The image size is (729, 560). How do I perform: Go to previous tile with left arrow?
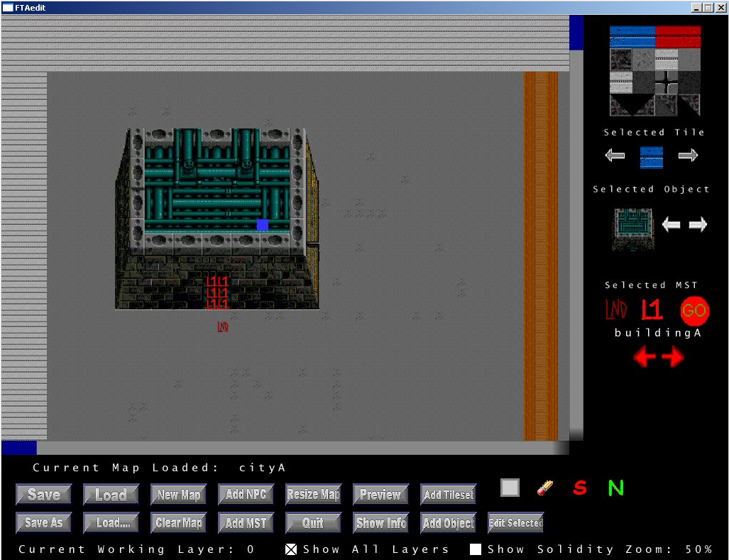click(x=615, y=155)
